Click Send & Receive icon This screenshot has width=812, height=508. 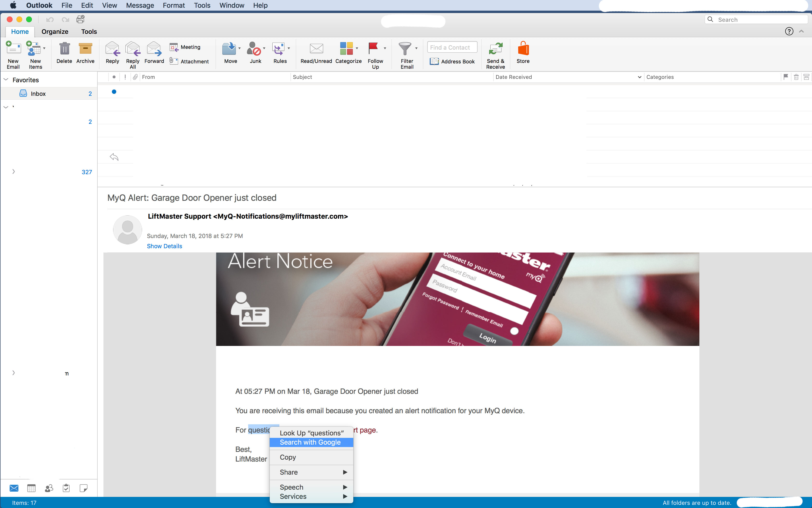pos(495,49)
